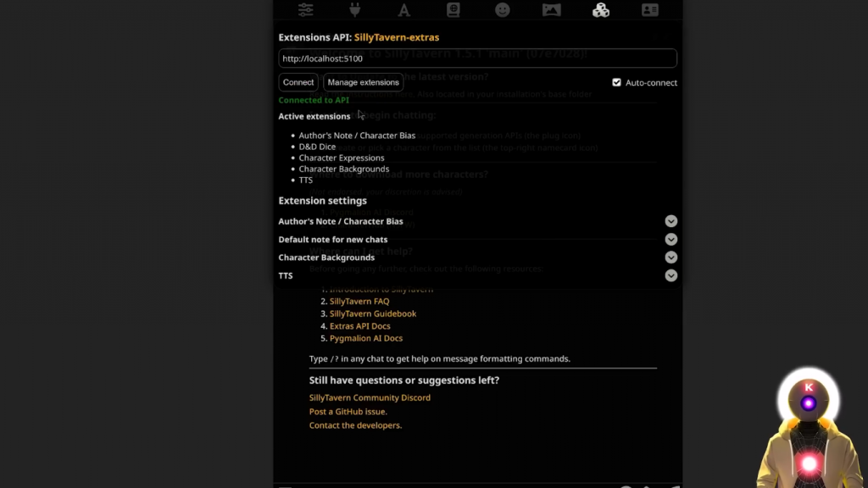Open the API connections plug icon
Image resolution: width=868 pixels, height=488 pixels.
click(x=355, y=10)
